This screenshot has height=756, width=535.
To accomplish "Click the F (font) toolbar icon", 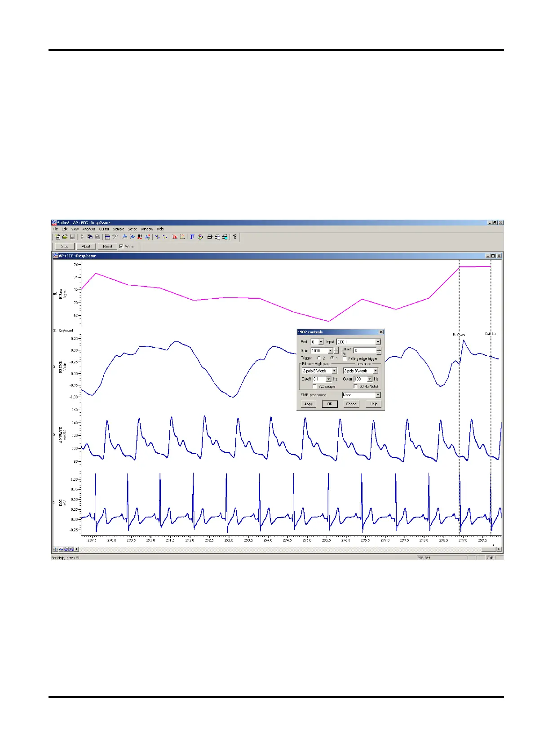I will (192, 237).
